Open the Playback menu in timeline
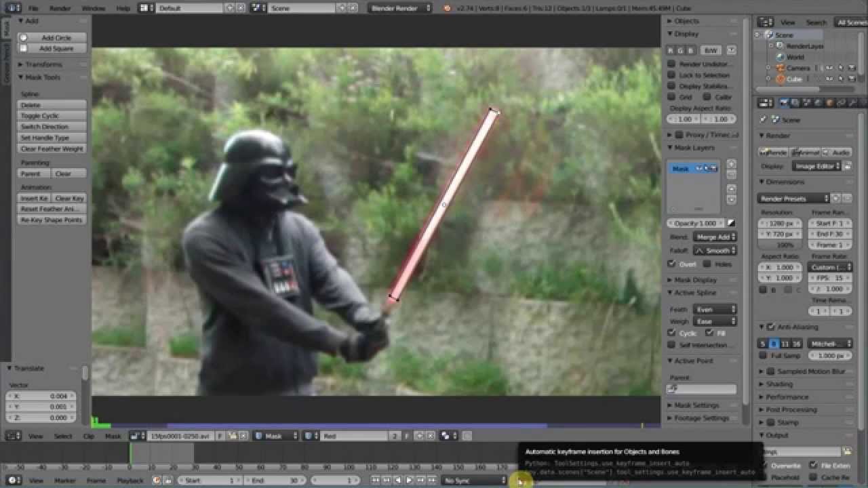Screen dimensions: 868x488 [x=130, y=481]
